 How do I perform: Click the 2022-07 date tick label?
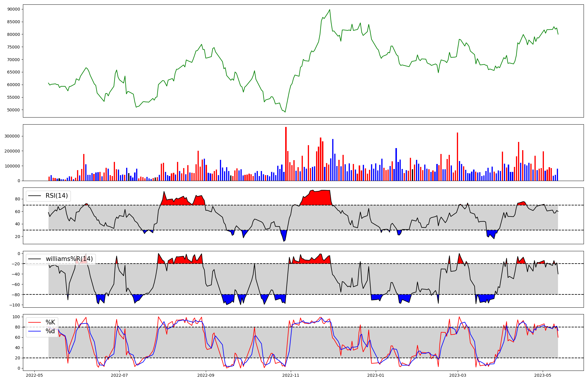click(119, 375)
